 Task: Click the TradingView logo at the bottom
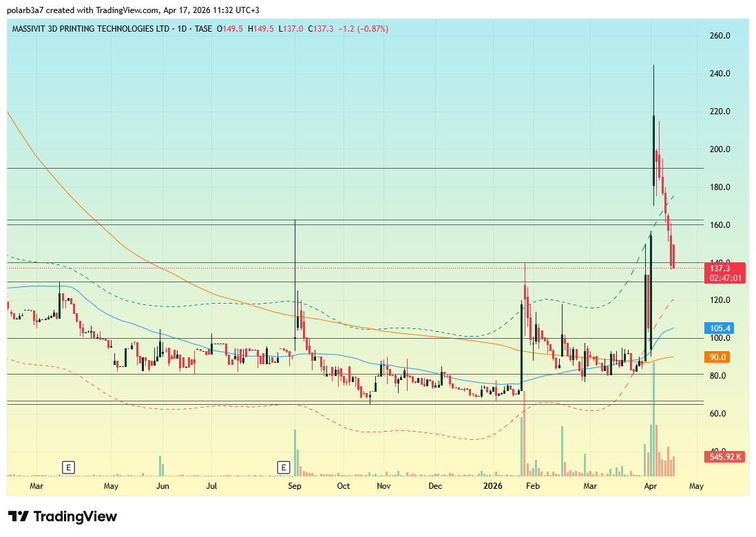point(63,517)
